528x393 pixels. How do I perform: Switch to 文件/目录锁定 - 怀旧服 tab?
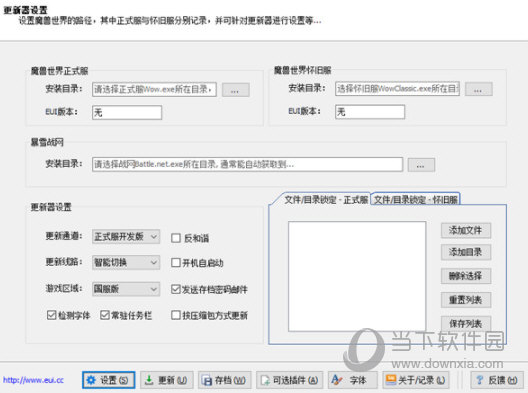tap(415, 200)
